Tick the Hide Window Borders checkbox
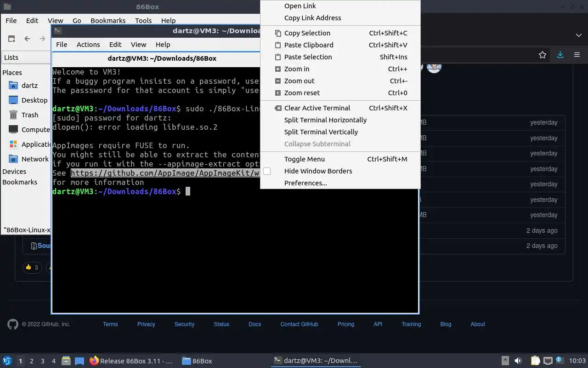 pyautogui.click(x=267, y=171)
